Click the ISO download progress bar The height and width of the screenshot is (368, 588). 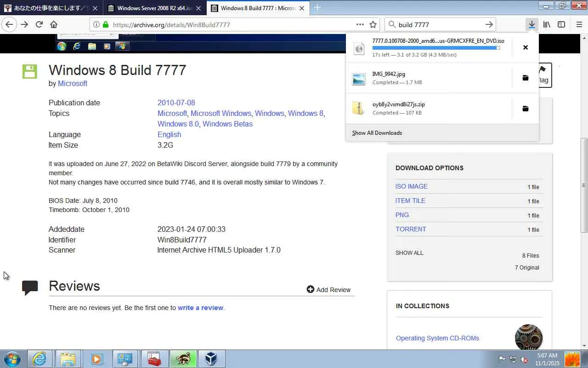[x=436, y=48]
